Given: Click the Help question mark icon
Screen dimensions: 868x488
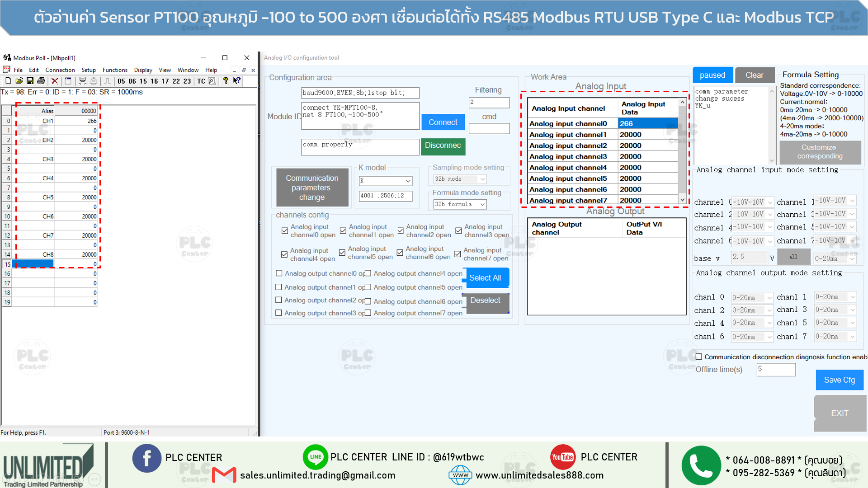Looking at the screenshot, I should coord(225,81).
